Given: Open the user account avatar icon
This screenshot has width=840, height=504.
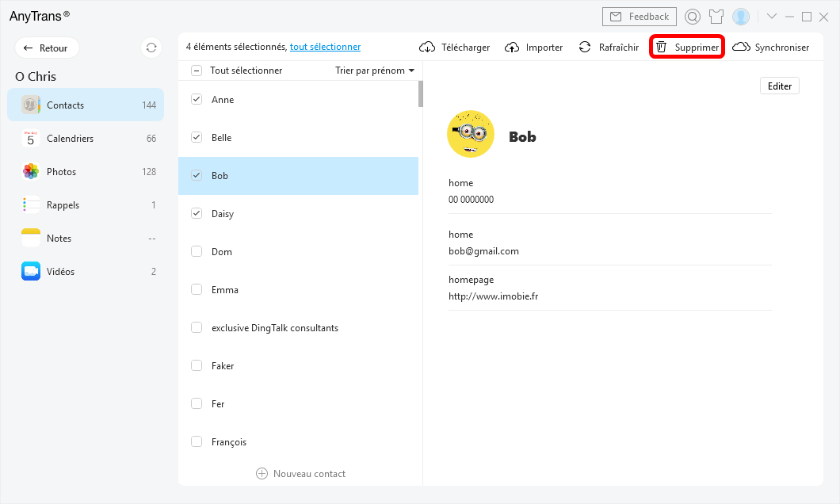Looking at the screenshot, I should click(741, 17).
